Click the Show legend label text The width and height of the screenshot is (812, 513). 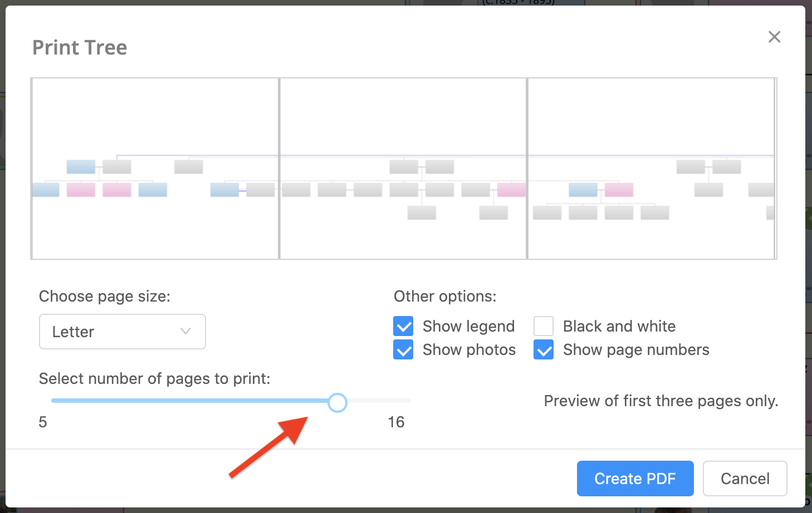468,326
